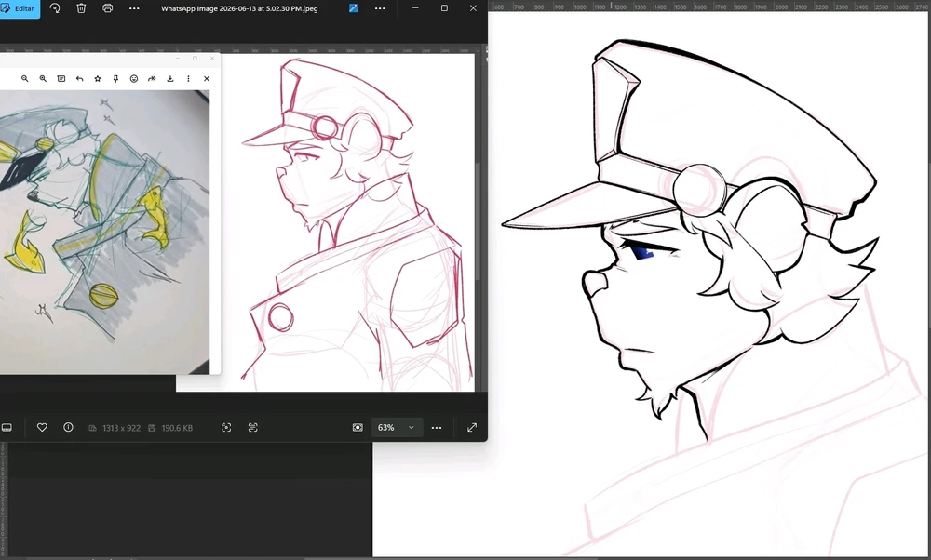This screenshot has width=931, height=560.
Task: Click the reply arrow in viewer toolbar
Action: pyautogui.click(x=79, y=78)
